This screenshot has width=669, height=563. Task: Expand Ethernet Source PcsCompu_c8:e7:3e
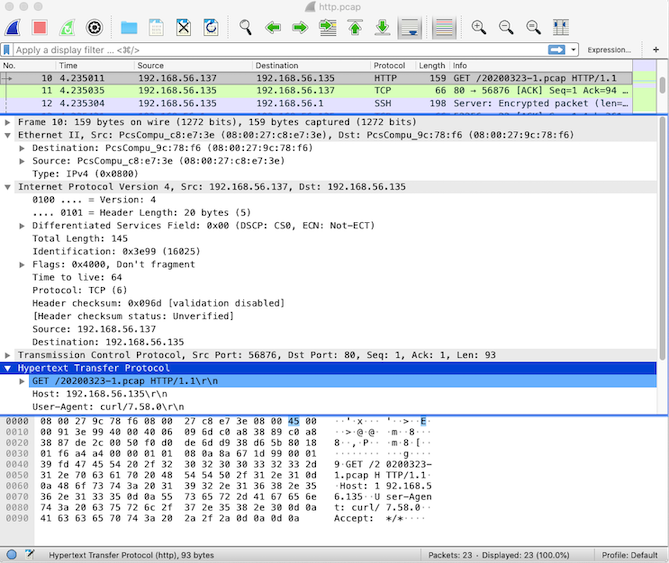(22, 161)
